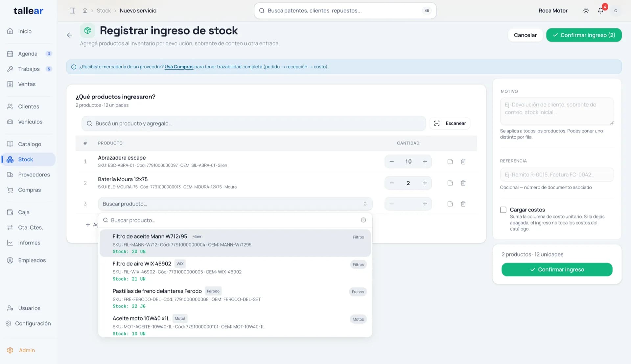This screenshot has height=364, width=631.
Task: Toggle the sidebar panel icon
Action: click(73, 11)
